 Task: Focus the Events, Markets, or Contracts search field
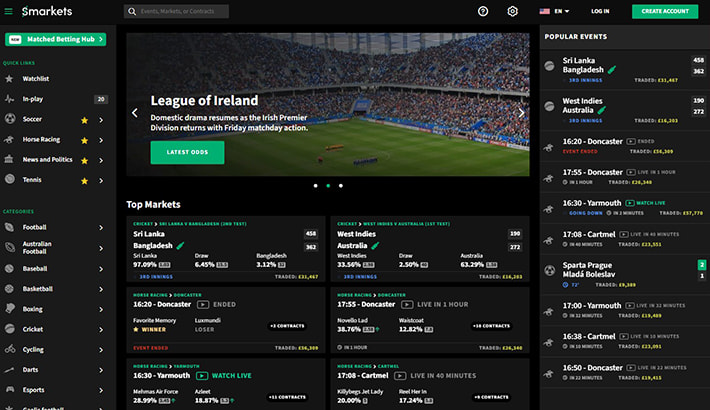click(x=176, y=11)
